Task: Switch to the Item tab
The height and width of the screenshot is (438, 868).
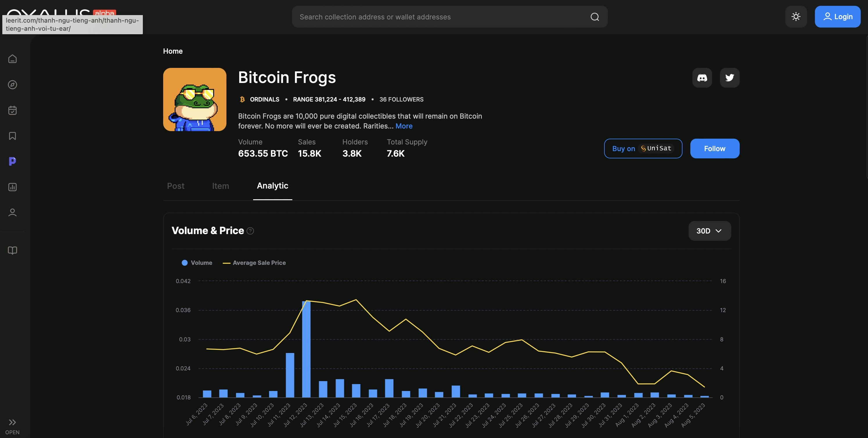Action: click(220, 186)
